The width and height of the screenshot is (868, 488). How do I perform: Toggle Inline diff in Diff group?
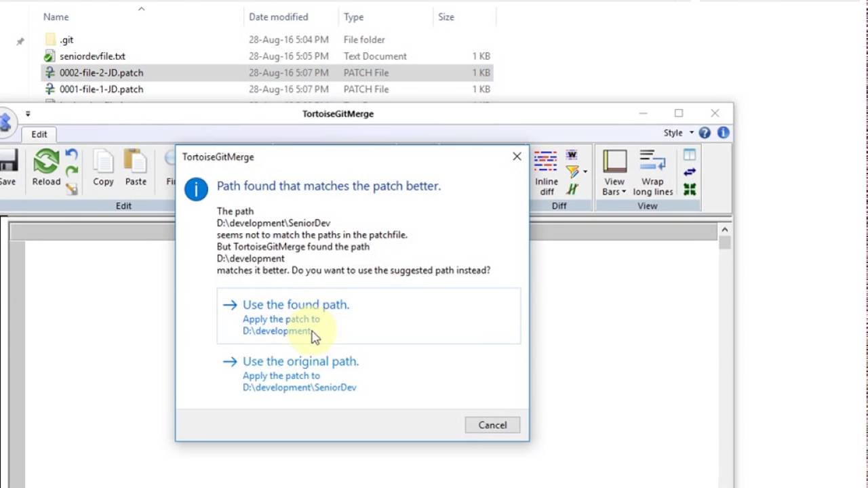[x=546, y=173]
